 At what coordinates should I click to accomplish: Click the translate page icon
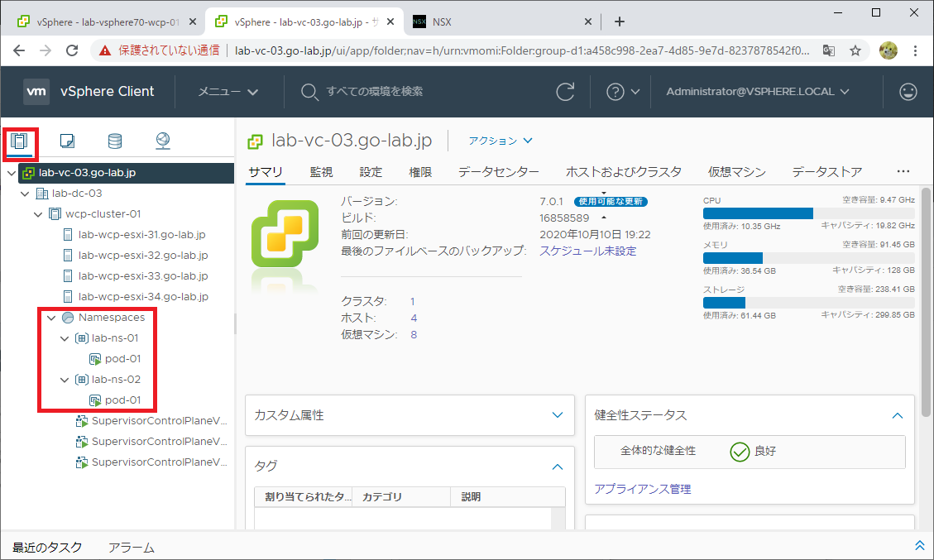829,50
